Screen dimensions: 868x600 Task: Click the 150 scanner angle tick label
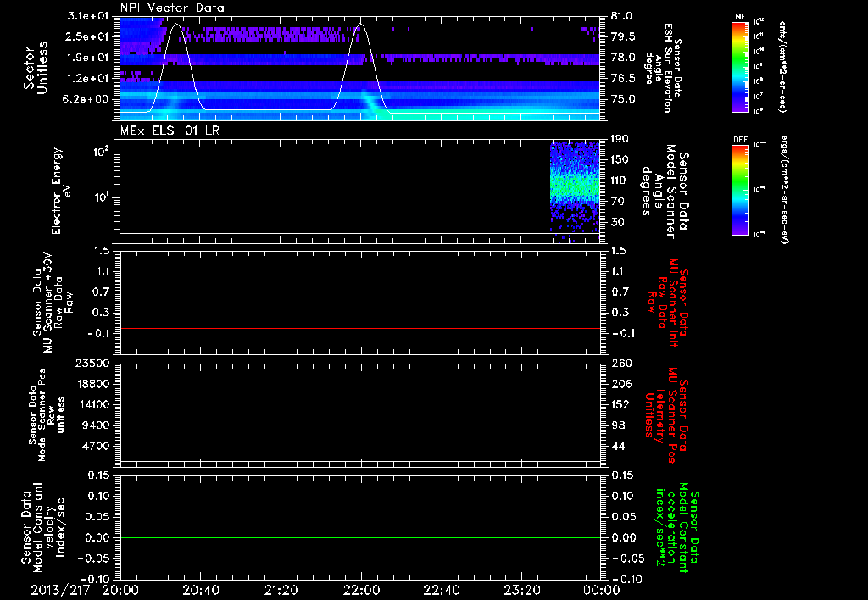620,159
